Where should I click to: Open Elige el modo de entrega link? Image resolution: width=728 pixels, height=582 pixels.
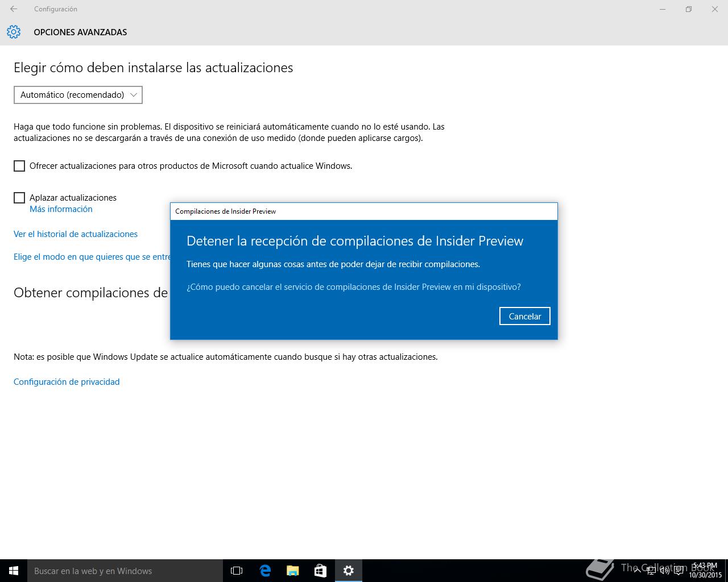click(92, 257)
